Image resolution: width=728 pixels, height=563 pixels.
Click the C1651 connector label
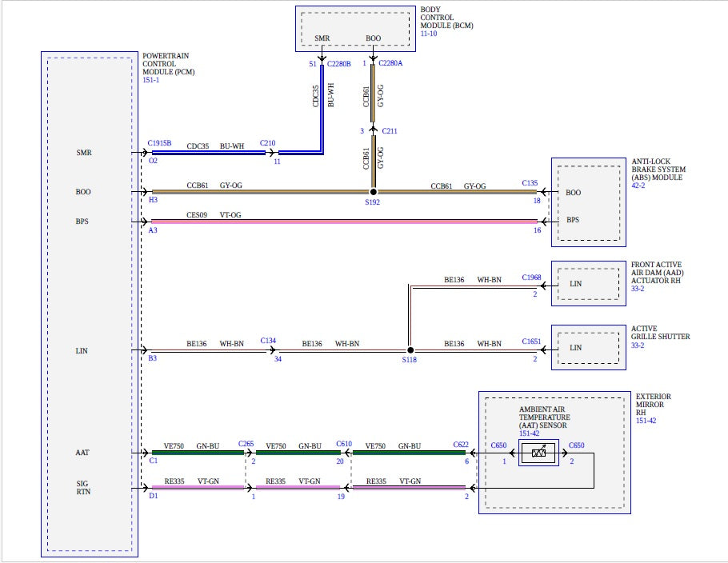coord(532,341)
